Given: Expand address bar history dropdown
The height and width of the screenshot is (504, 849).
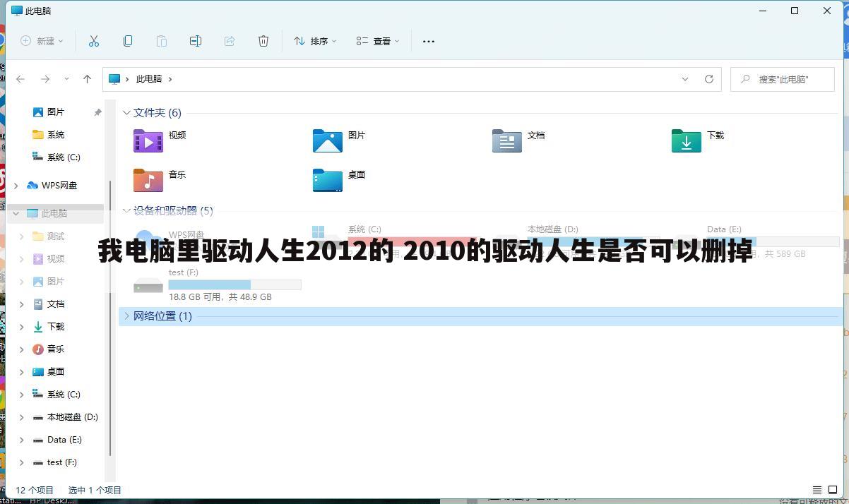Looking at the screenshot, I should tap(684, 79).
